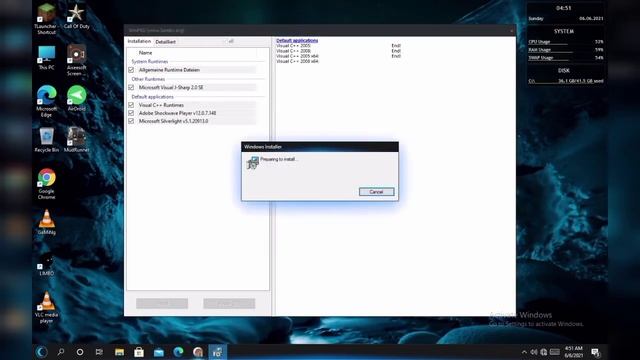The width and height of the screenshot is (640, 360).
Task: Switch to the Installation tab
Action: pos(139,41)
